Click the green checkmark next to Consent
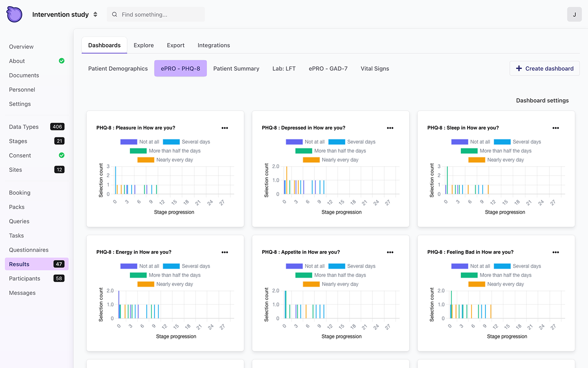 (x=62, y=155)
